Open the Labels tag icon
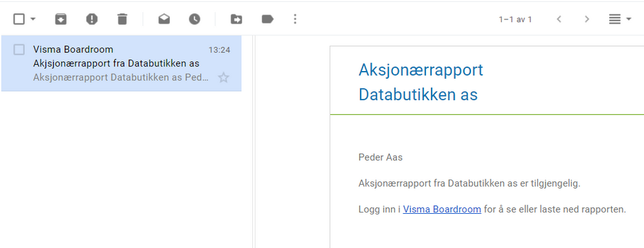Screen dimensions: 644x248 click(267, 19)
